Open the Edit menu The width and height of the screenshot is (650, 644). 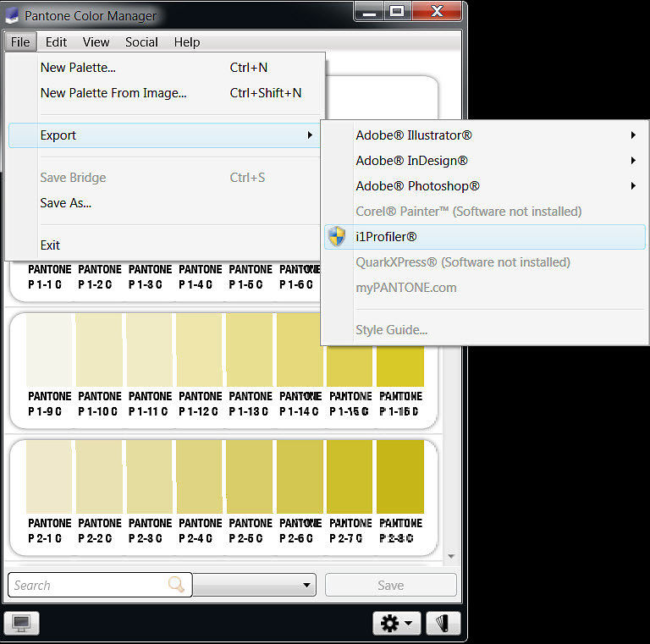56,42
